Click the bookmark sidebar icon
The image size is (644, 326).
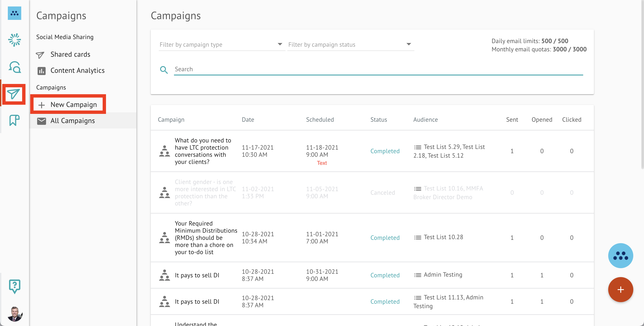tap(14, 120)
